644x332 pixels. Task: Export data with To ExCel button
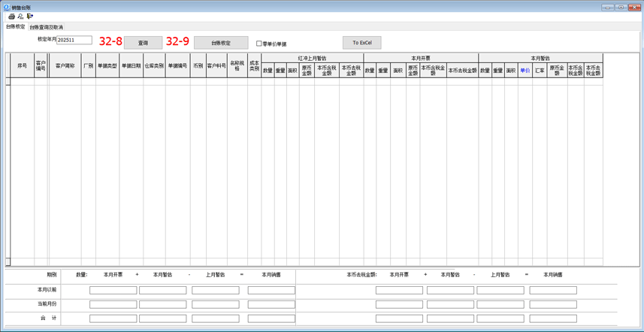[361, 43]
